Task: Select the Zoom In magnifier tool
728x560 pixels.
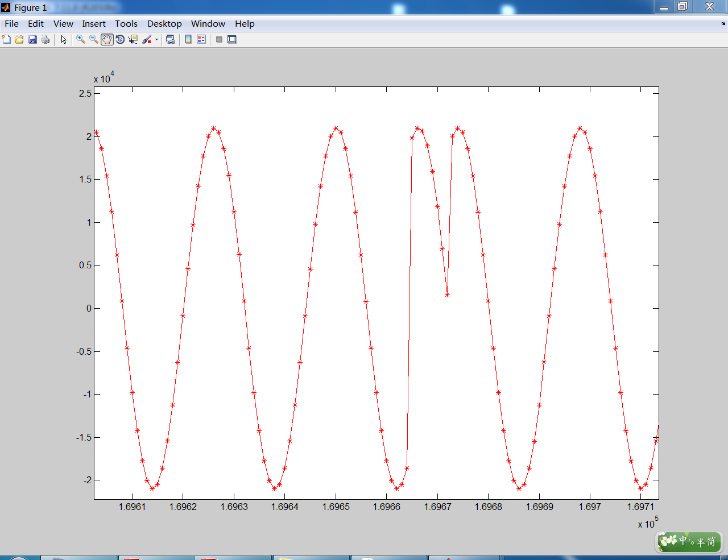Action: coord(81,39)
